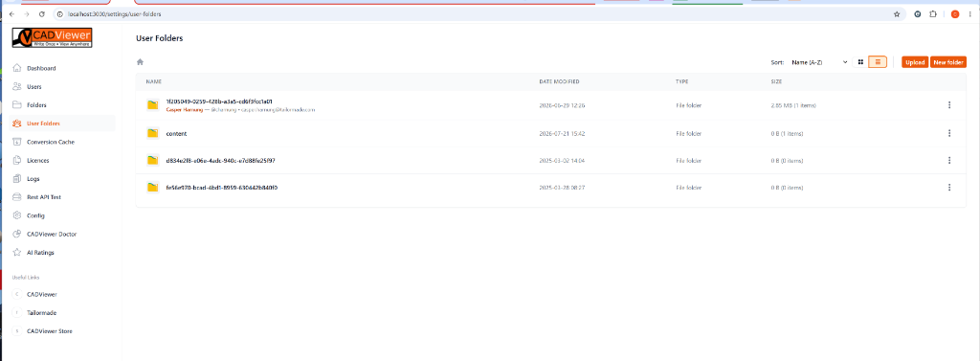Open the Tailormade useful link
The image size is (980, 361).
click(x=42, y=312)
